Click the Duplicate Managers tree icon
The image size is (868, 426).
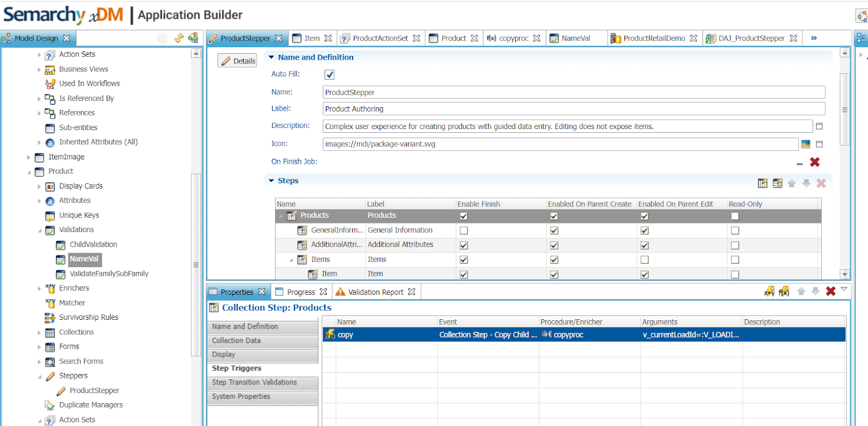(x=50, y=405)
